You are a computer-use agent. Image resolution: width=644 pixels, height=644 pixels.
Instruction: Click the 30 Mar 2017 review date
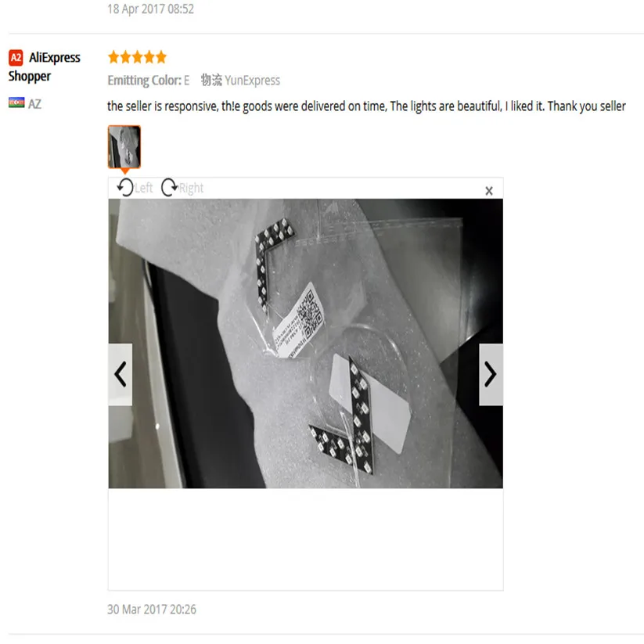(x=152, y=609)
